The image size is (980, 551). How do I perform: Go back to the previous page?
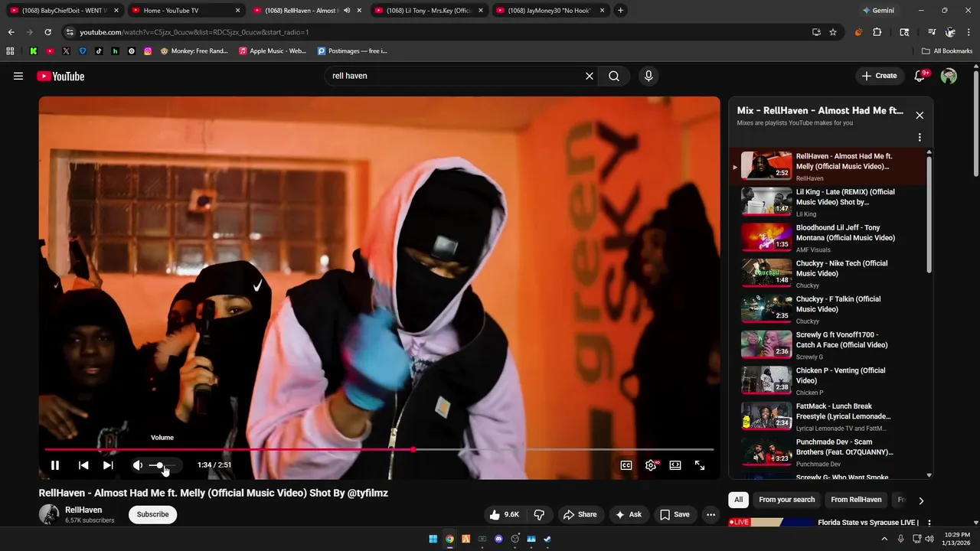[x=11, y=32]
